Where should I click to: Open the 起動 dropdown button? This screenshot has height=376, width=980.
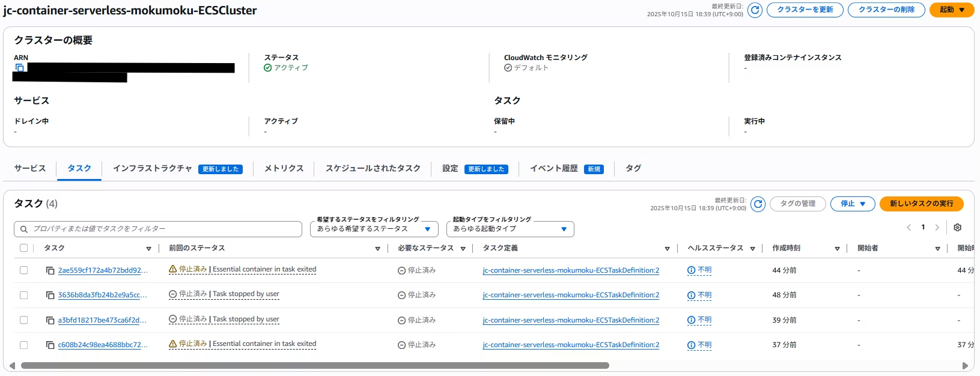[x=952, y=10]
